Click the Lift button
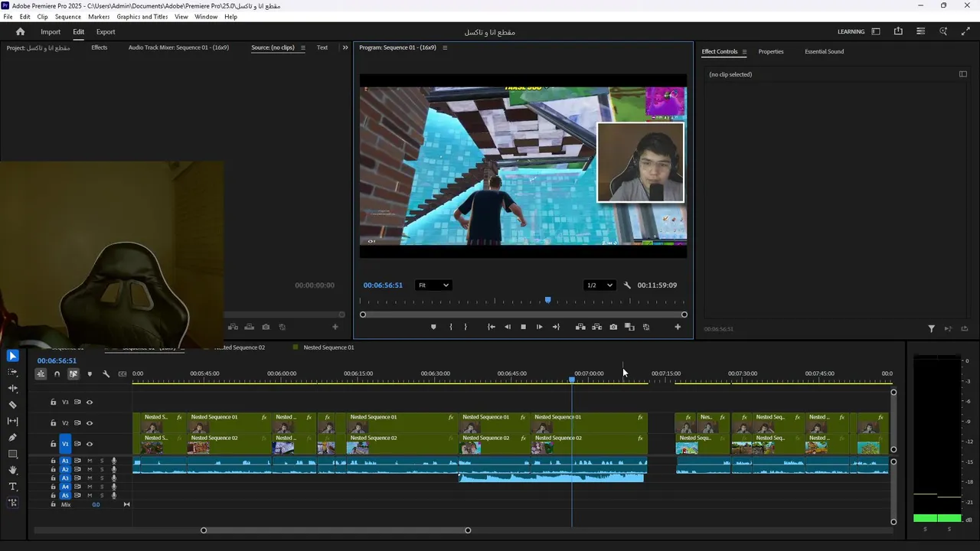The width and height of the screenshot is (980, 551). pyautogui.click(x=580, y=327)
